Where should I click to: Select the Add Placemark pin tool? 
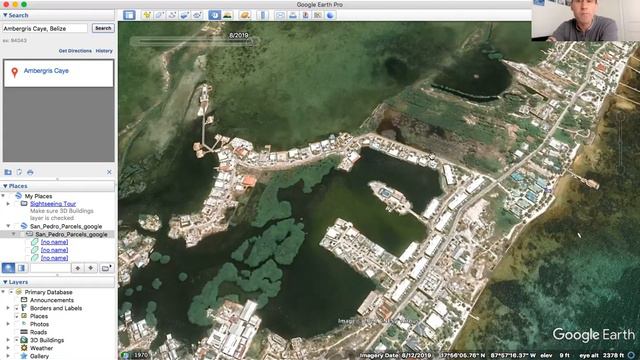tap(147, 15)
